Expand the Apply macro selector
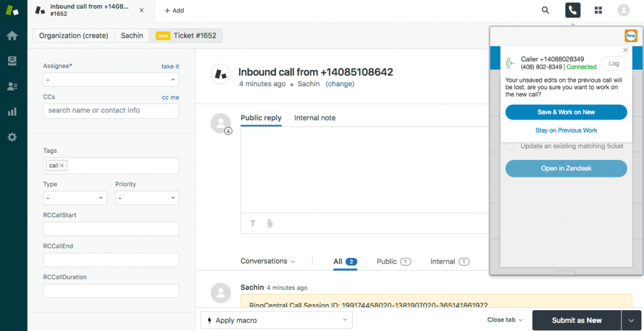Image resolution: width=644 pixels, height=331 pixels. coord(276,320)
